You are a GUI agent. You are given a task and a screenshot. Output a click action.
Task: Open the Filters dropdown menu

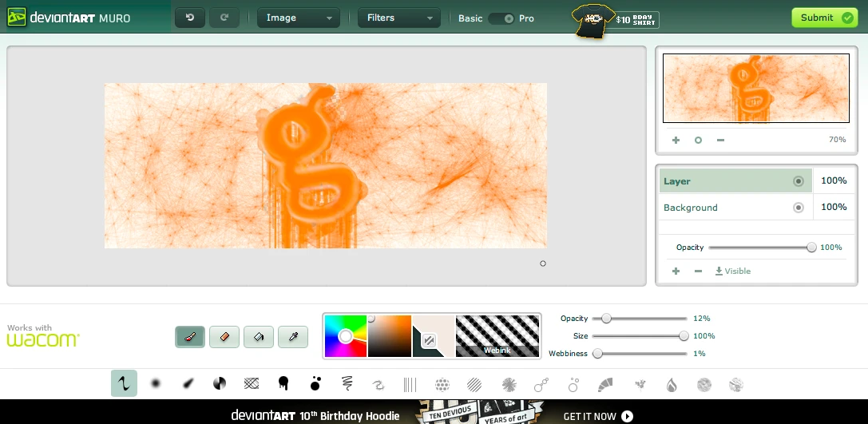click(x=399, y=18)
